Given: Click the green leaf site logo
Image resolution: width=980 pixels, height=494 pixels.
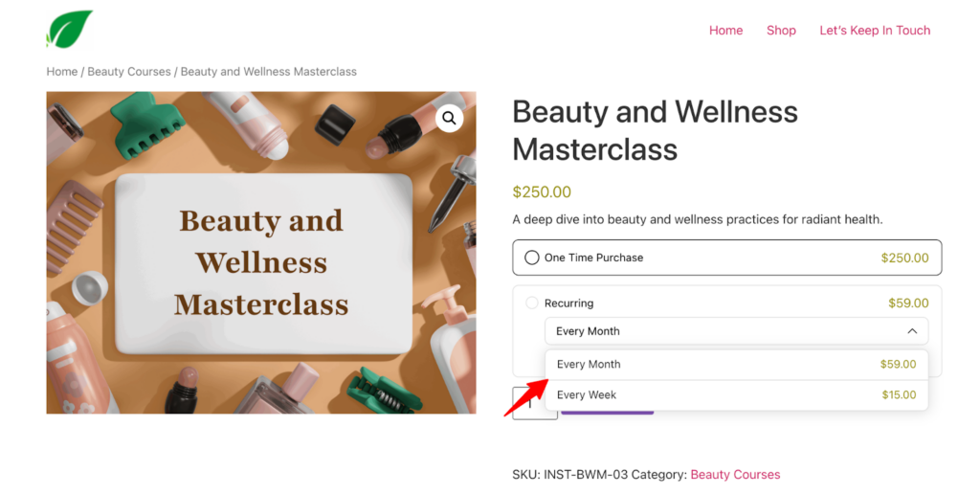Looking at the screenshot, I should click(x=70, y=30).
